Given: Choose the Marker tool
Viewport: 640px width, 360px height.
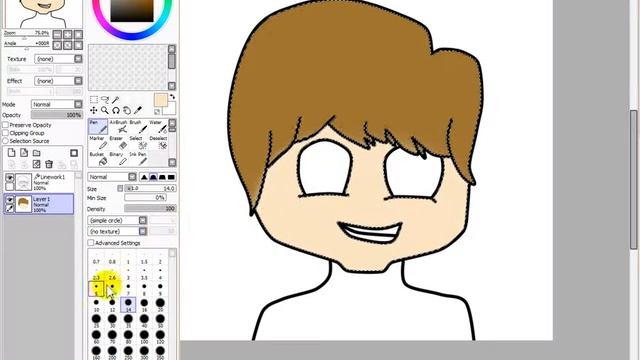Looking at the screenshot, I should point(98,143).
